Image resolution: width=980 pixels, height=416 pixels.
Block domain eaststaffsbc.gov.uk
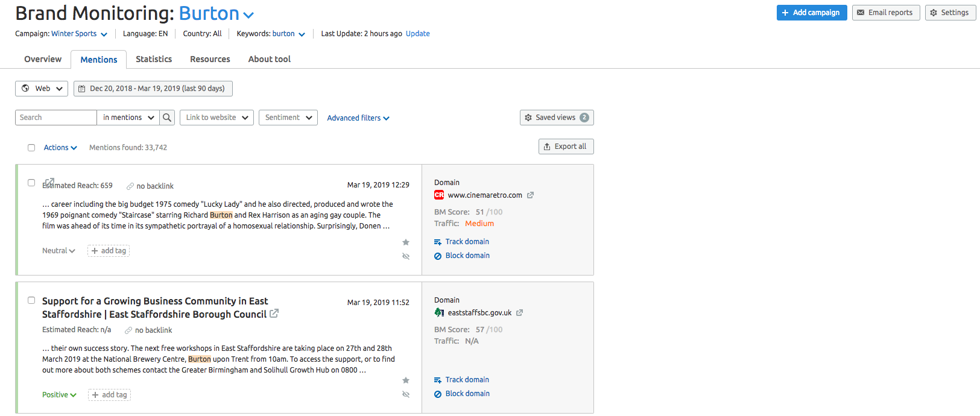[462, 394]
